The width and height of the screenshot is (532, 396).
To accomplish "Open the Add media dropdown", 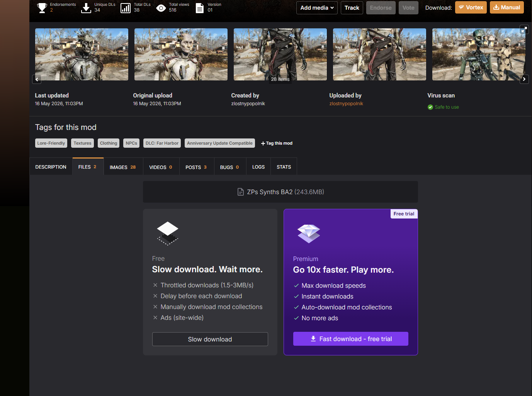I will (317, 8).
